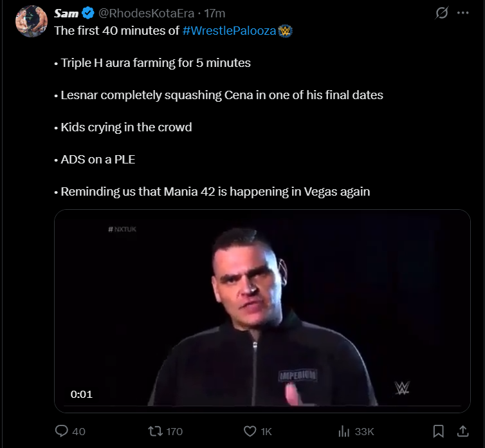Click the blue verified badge next to Sam
The height and width of the screenshot is (448, 485).
coord(88,14)
